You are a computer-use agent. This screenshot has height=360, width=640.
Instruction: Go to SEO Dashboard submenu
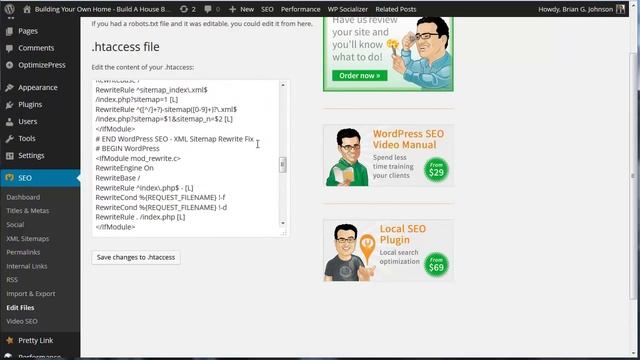(23, 197)
